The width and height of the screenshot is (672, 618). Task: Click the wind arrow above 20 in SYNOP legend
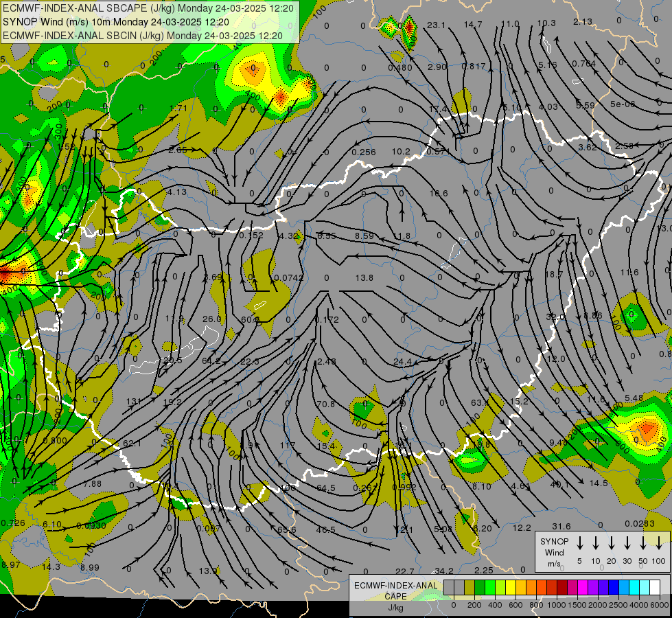click(x=612, y=543)
